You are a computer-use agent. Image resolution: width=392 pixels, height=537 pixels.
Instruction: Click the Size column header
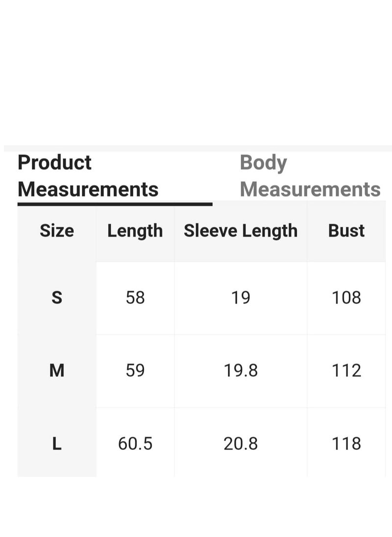click(x=57, y=230)
